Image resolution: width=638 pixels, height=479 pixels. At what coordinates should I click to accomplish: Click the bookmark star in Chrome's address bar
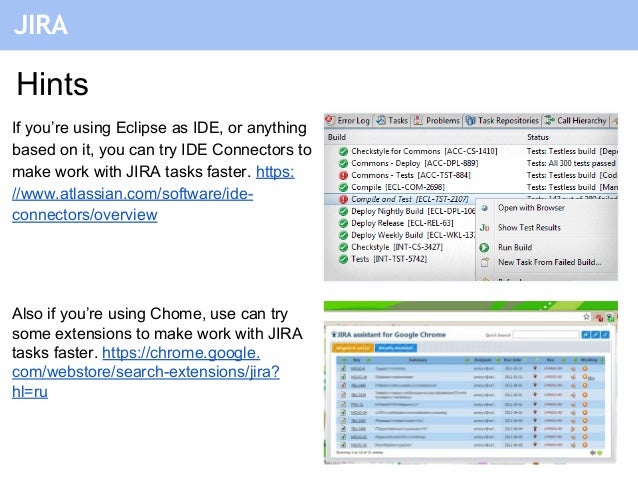tap(586, 316)
